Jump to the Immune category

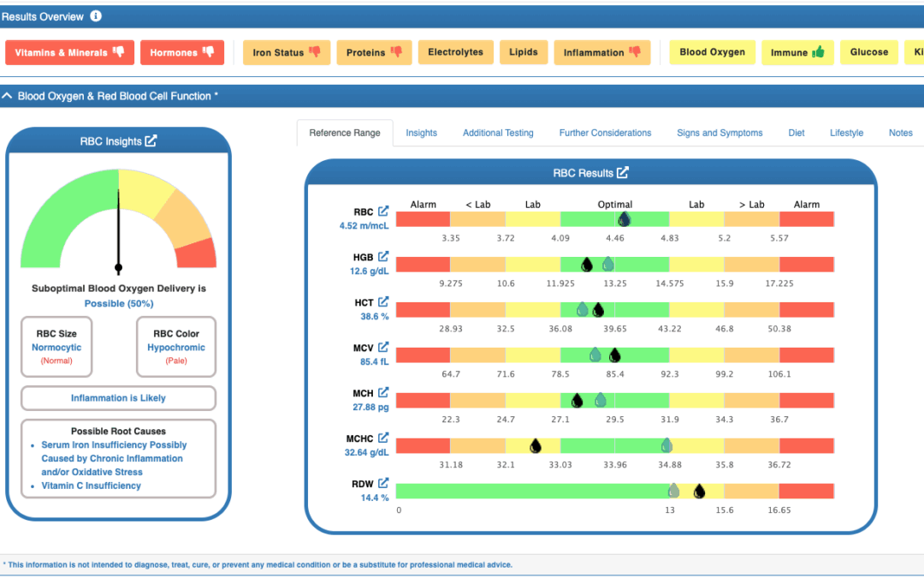[797, 52]
